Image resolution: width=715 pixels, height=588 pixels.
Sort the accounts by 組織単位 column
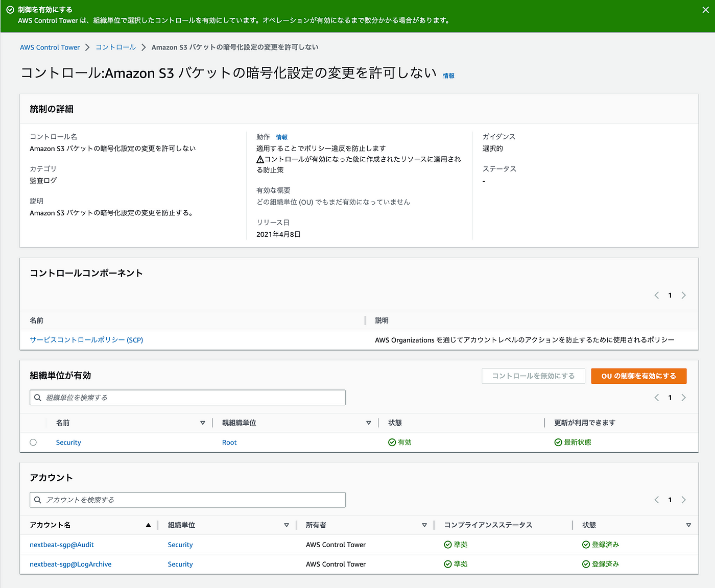pyautogui.click(x=287, y=525)
